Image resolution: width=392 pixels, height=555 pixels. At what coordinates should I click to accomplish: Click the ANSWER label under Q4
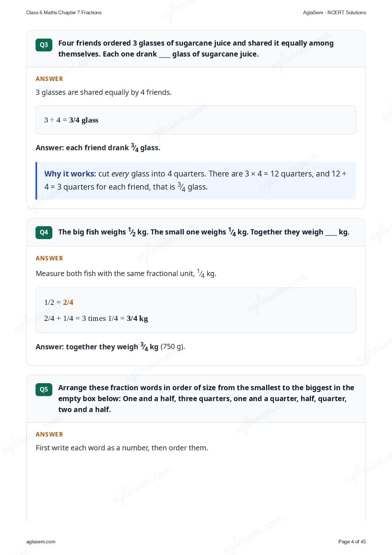tap(49, 258)
